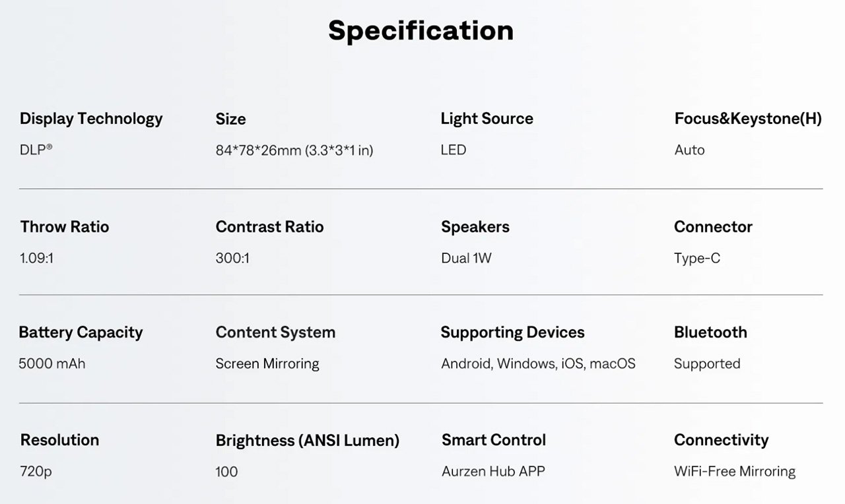
Task: Select the Size dimensions value 84*78*26mm
Action: click(294, 150)
